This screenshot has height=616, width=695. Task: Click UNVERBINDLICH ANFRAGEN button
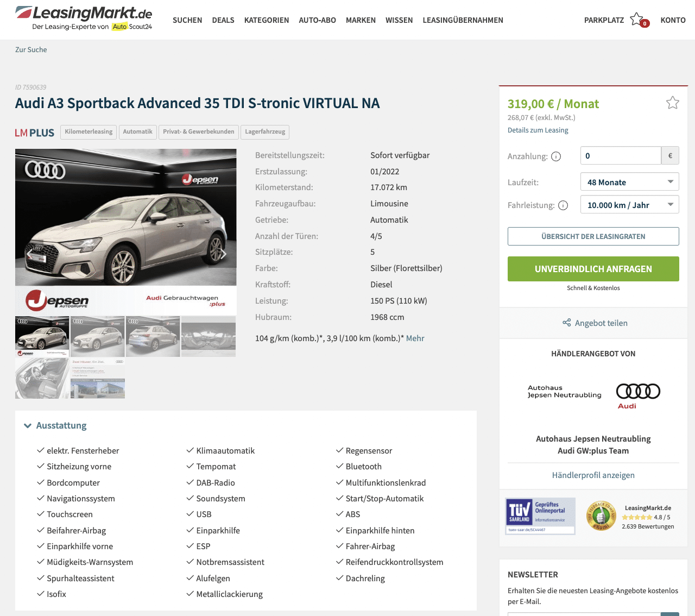[593, 269]
